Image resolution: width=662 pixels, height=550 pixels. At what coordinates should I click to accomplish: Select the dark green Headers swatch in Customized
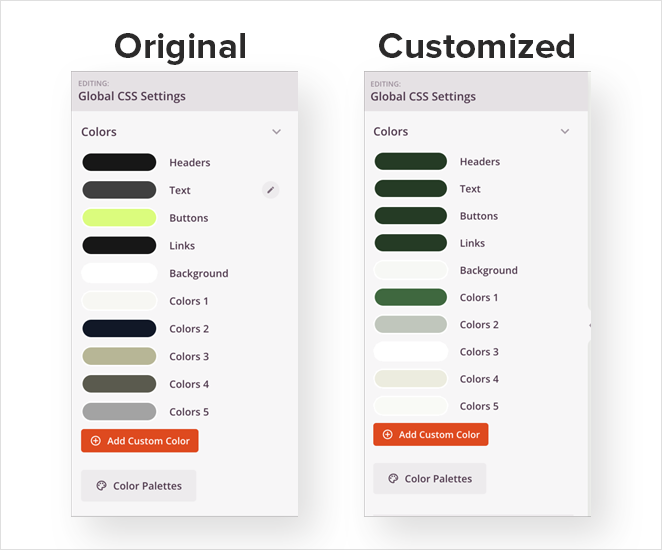[410, 161]
